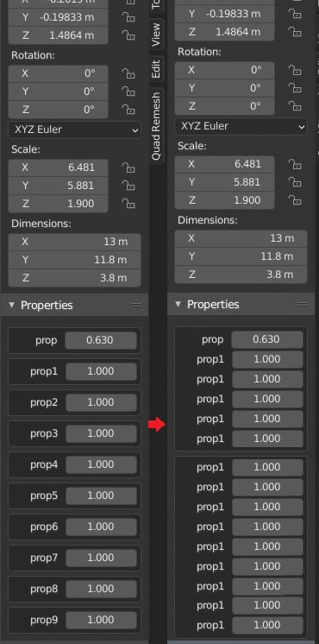This screenshot has height=644, width=319.
Task: Toggle Rotation Z lock in right panel
Action: tap(295, 106)
